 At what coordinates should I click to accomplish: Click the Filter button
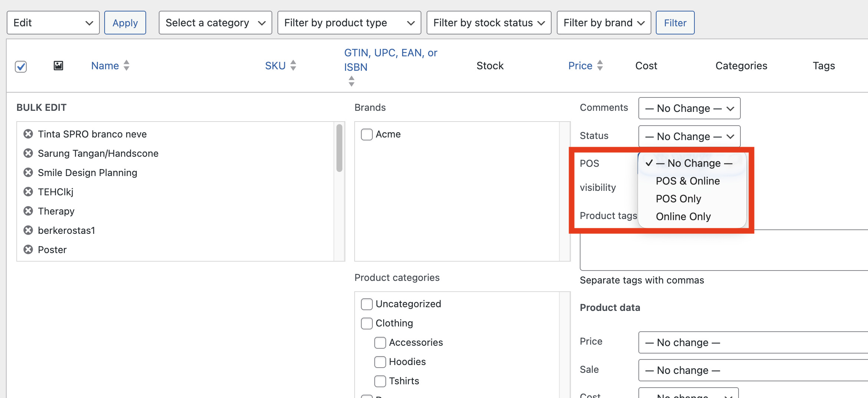point(675,23)
